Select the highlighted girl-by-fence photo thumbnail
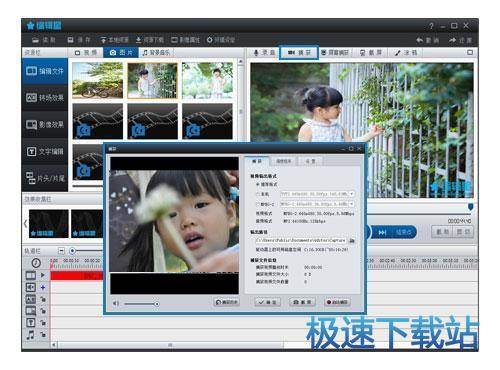 tap(152, 80)
